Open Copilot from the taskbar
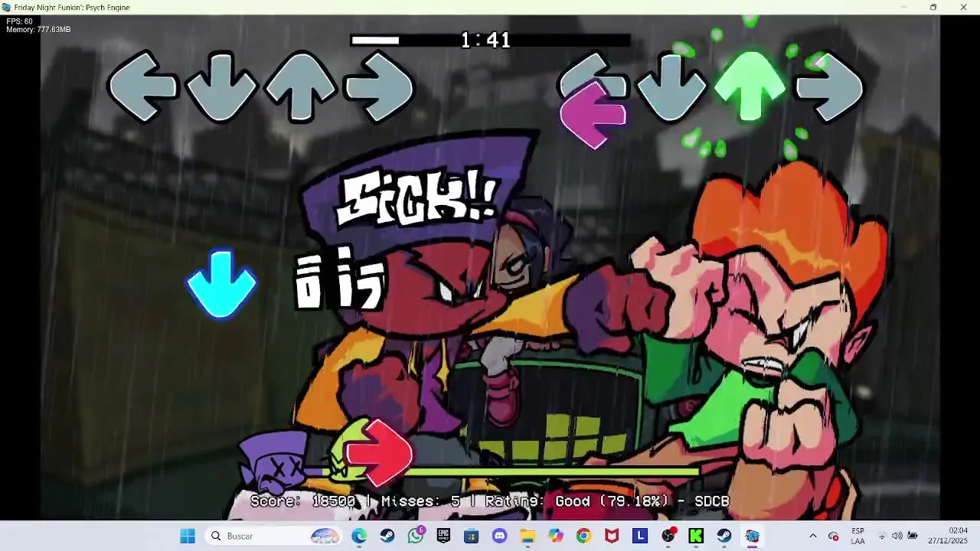Screen dimensions: 980x551 pos(556,536)
